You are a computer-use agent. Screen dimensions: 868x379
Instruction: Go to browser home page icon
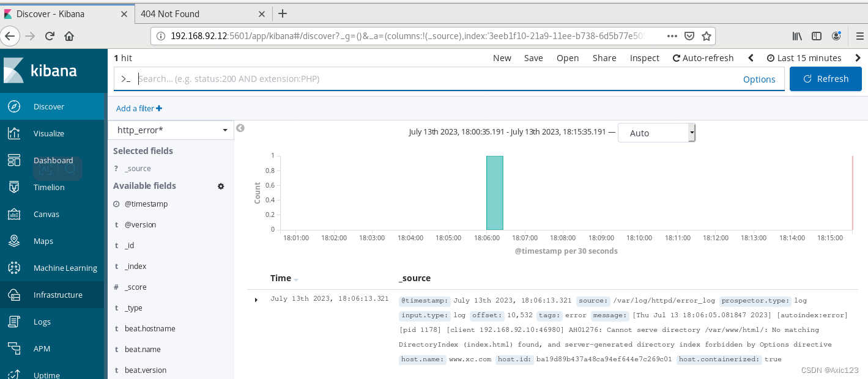(x=69, y=36)
